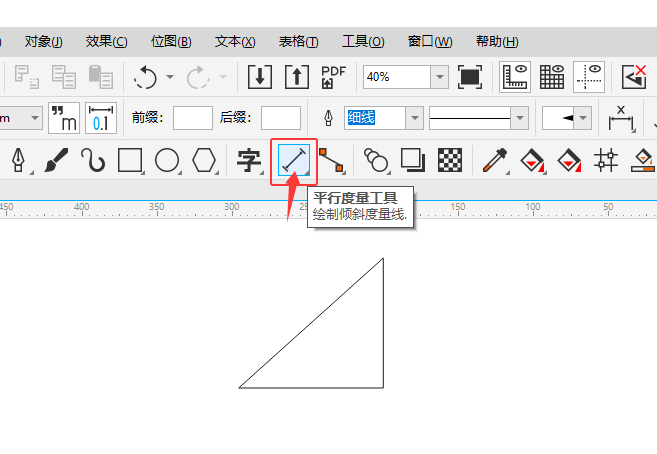Viewport: 657px width, 454px height.
Task: Expand the line style dropdown
Action: (x=520, y=118)
